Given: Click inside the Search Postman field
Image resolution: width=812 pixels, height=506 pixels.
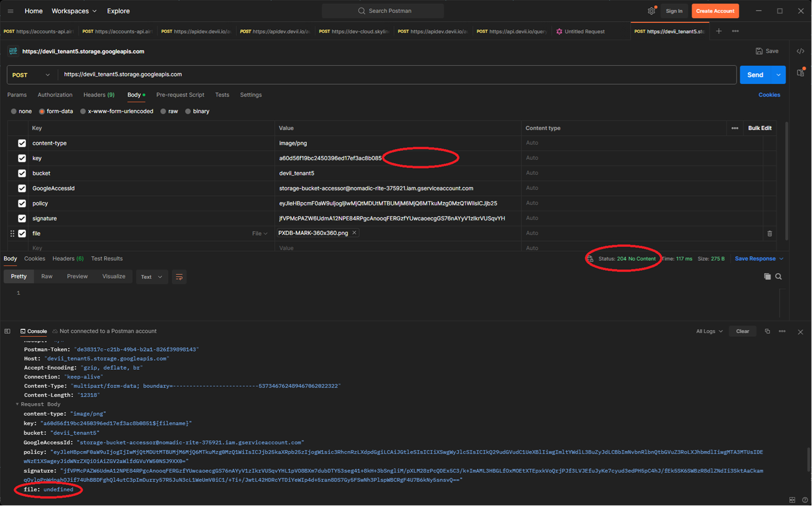Looking at the screenshot, I should [383, 11].
